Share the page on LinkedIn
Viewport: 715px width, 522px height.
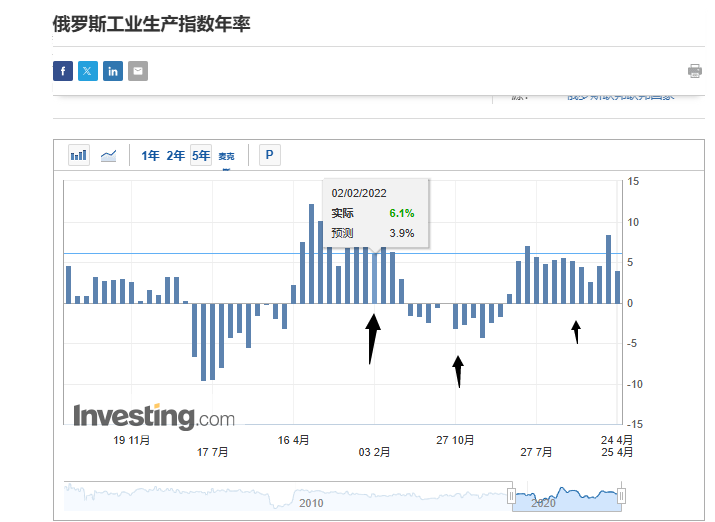(x=113, y=71)
